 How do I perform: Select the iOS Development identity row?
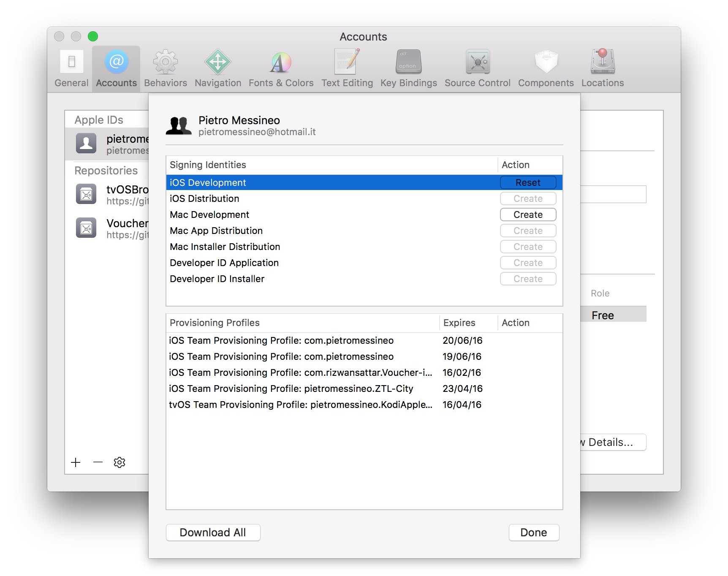click(364, 182)
